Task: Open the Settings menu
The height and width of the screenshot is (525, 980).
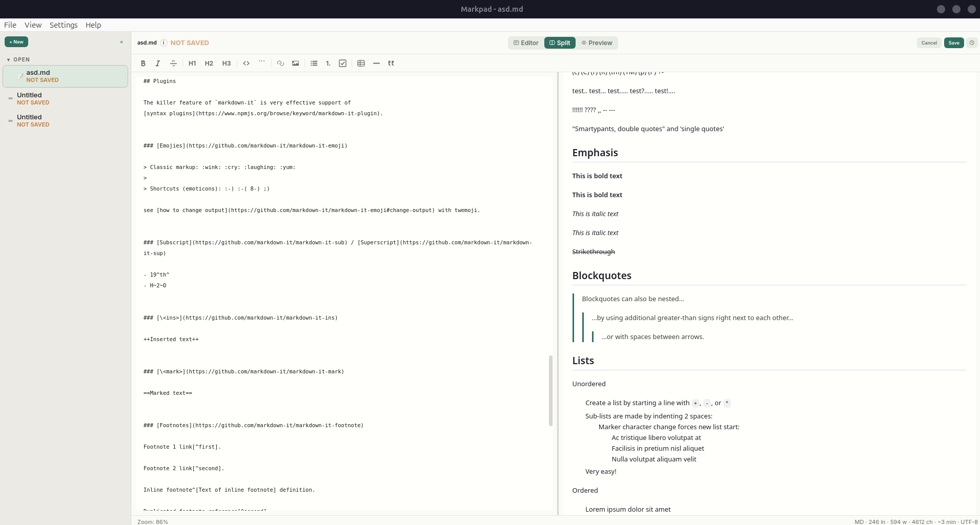Action: click(64, 25)
